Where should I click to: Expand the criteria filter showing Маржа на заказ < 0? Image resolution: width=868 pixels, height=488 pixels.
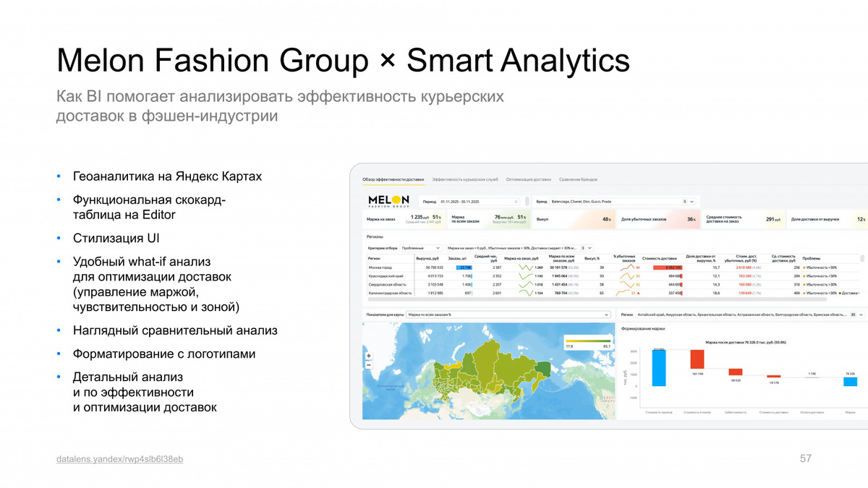click(519, 247)
